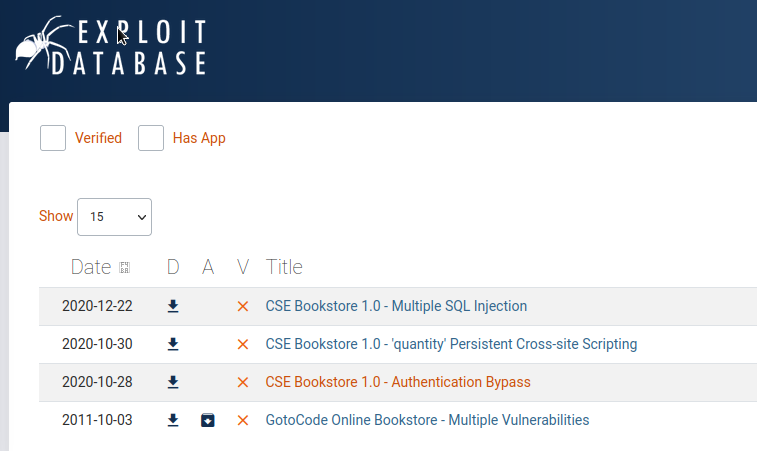Select the date 2011-10-03 cell
Viewport: 757px width, 451px height.
pyautogui.click(x=97, y=421)
